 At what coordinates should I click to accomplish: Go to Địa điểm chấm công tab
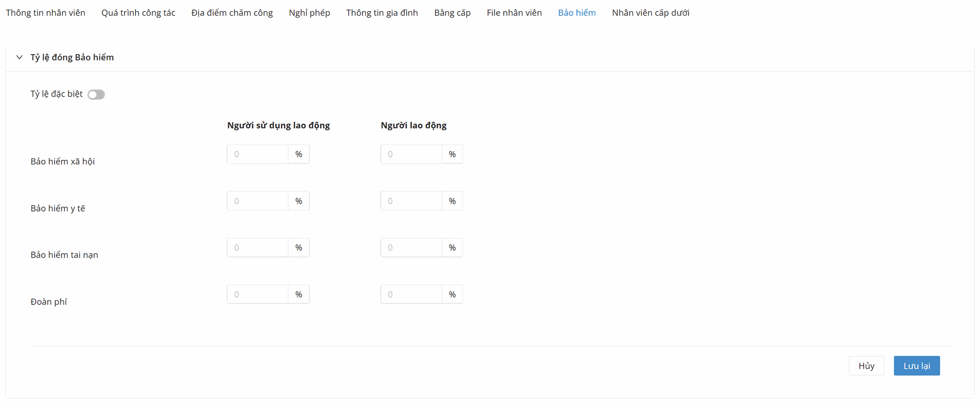click(232, 13)
